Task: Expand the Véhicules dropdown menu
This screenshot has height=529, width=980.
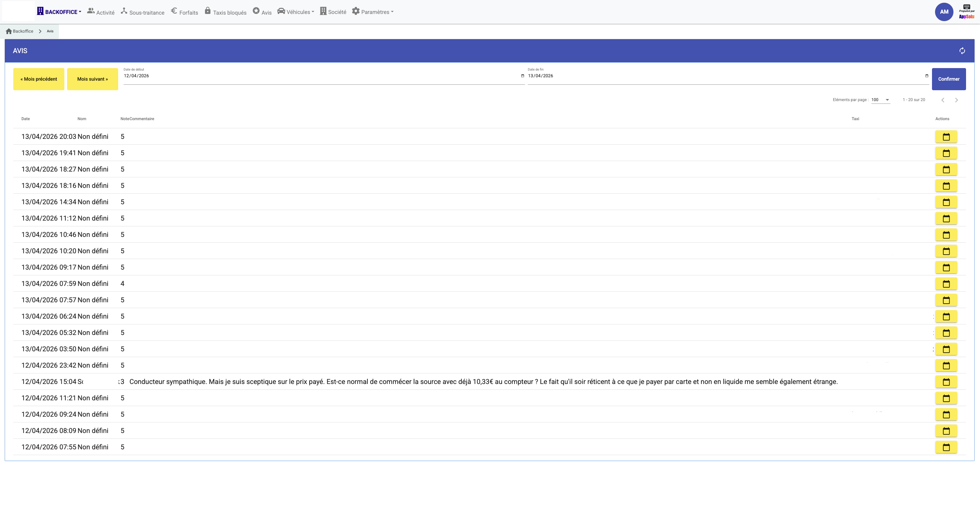Action: tap(296, 12)
